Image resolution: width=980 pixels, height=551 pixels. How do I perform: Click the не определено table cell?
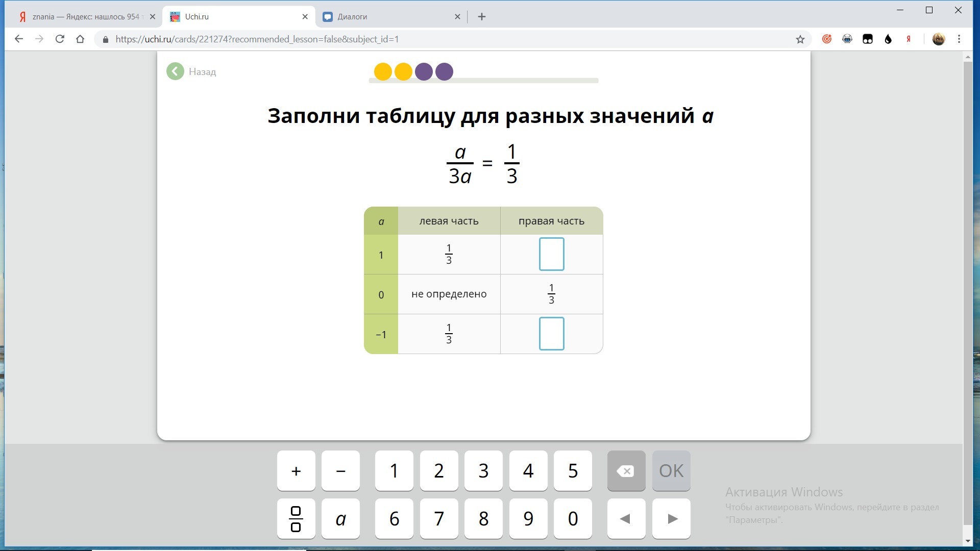click(449, 294)
